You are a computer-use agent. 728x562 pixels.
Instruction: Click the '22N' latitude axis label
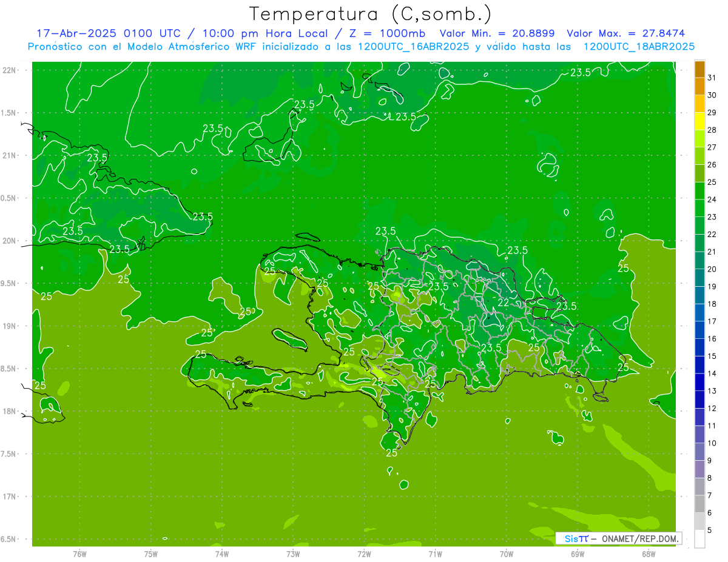click(9, 70)
